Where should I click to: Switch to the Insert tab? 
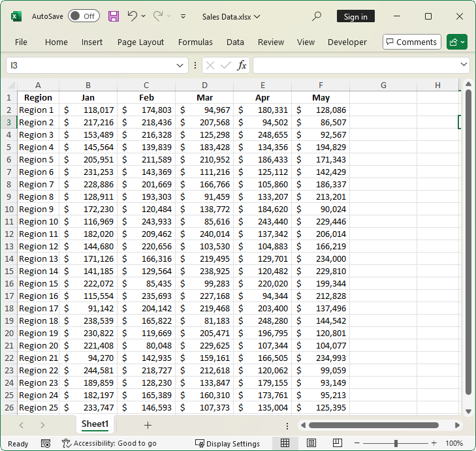91,42
